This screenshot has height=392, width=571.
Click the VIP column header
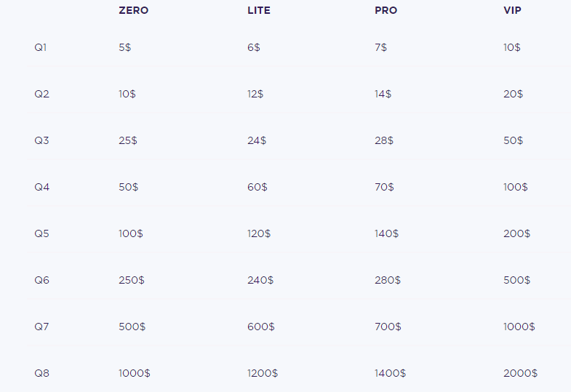512,11
